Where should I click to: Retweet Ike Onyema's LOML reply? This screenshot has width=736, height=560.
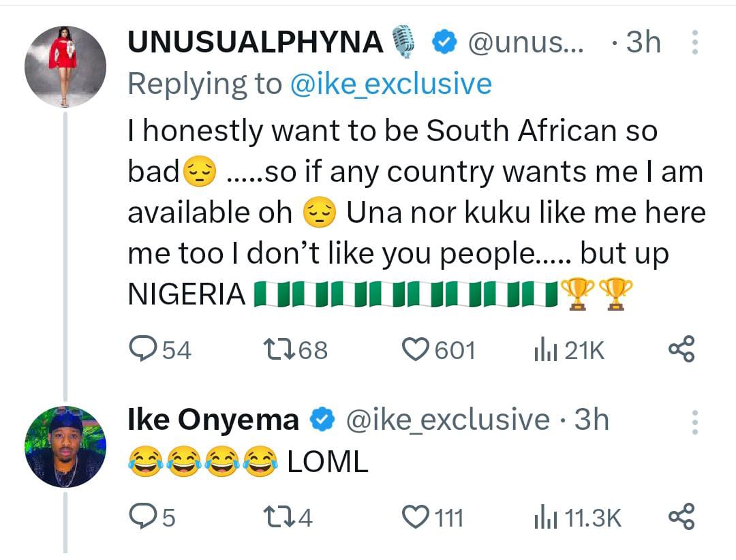coord(277,518)
